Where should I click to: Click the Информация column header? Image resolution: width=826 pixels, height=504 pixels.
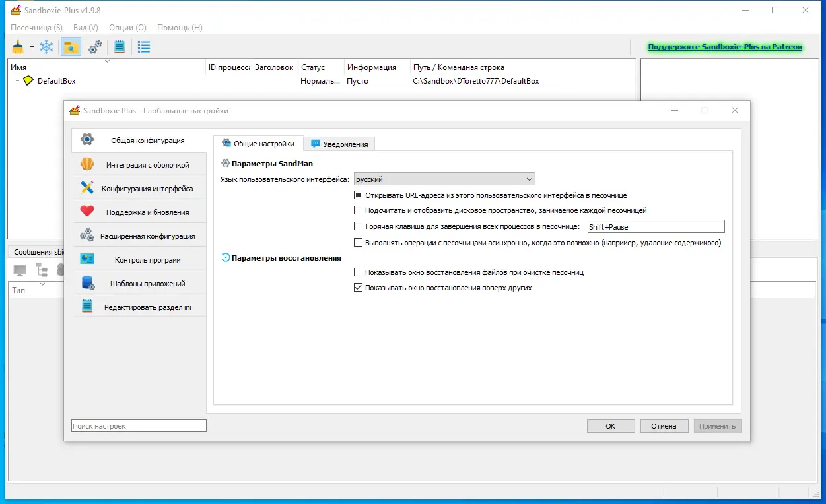point(377,67)
